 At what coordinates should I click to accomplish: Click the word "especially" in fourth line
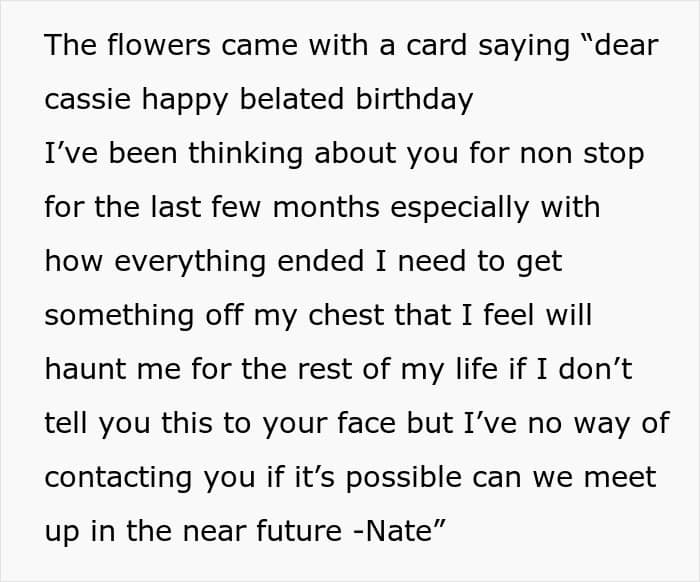coord(460,207)
